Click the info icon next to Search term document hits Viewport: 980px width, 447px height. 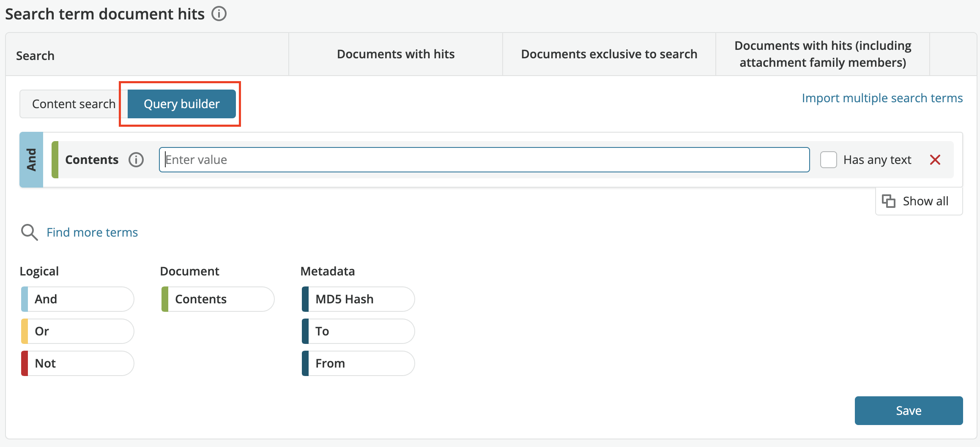(x=219, y=14)
